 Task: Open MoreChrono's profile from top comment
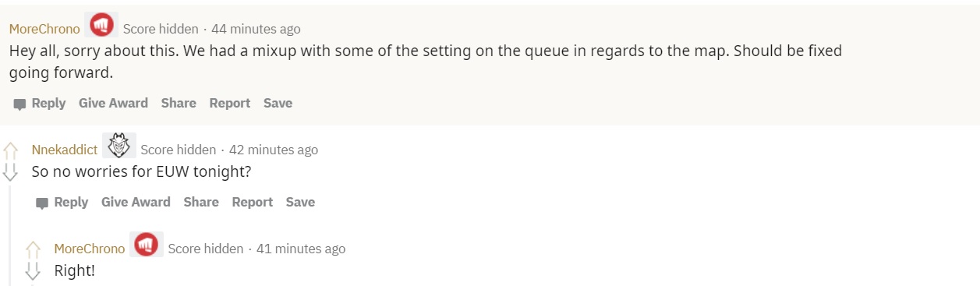coord(44,29)
